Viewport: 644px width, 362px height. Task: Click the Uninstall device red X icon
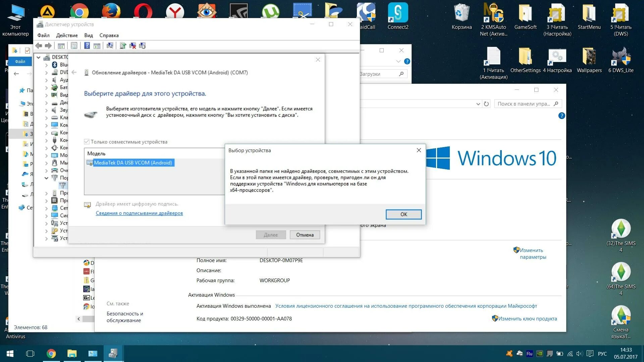click(x=133, y=46)
